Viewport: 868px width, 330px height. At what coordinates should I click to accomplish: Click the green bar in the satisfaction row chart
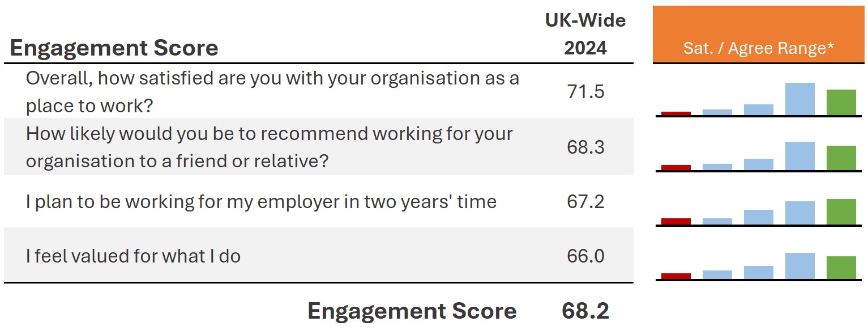[841, 103]
